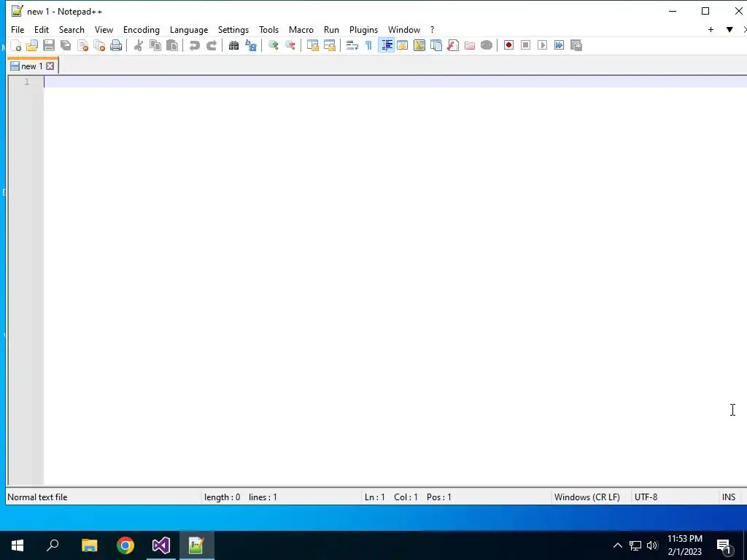747x560 pixels.
Task: Paste clipboard using the toolbar Paste icon
Action: coord(172,45)
